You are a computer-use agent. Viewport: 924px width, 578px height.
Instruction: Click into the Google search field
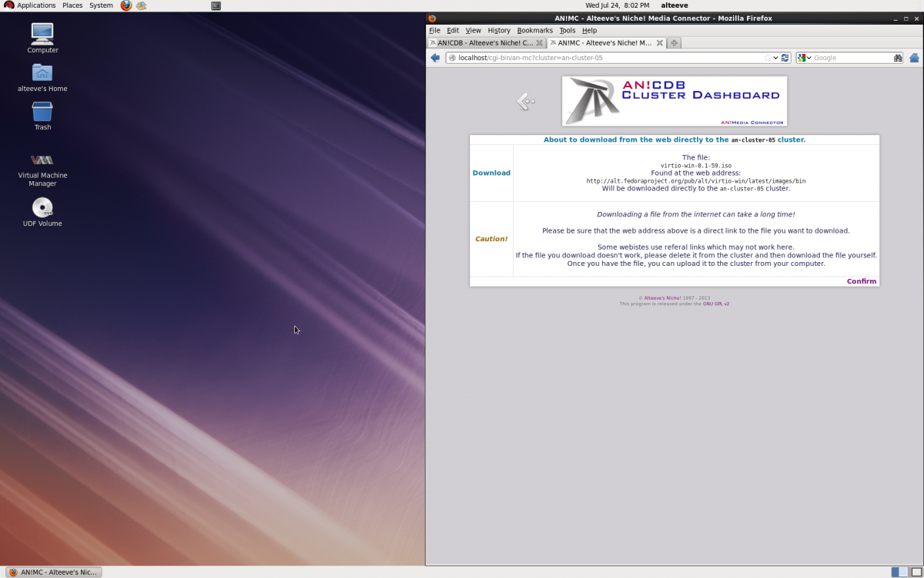[x=851, y=58]
